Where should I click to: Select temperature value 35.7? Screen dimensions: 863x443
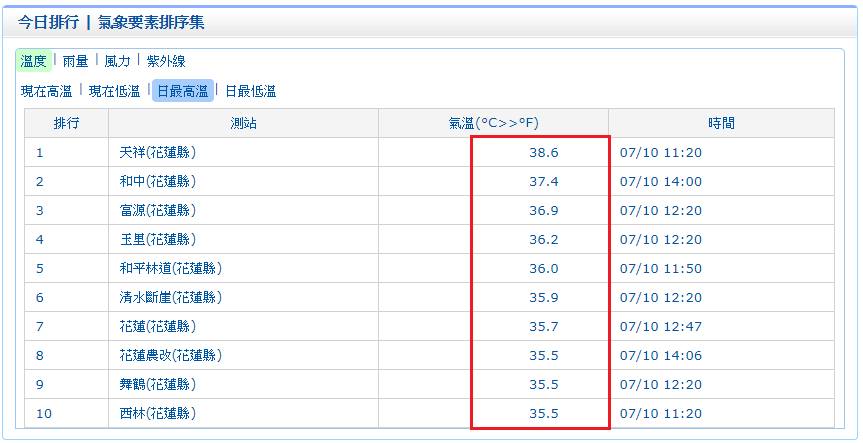click(544, 327)
